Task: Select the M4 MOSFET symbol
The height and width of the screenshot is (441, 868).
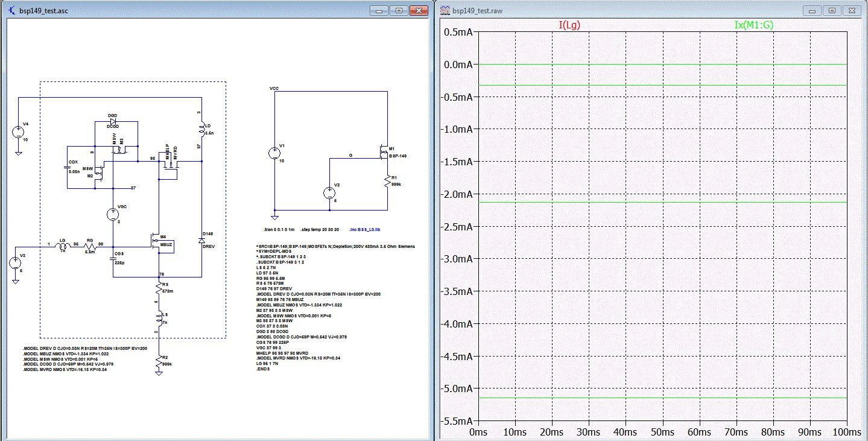Action: [156, 241]
